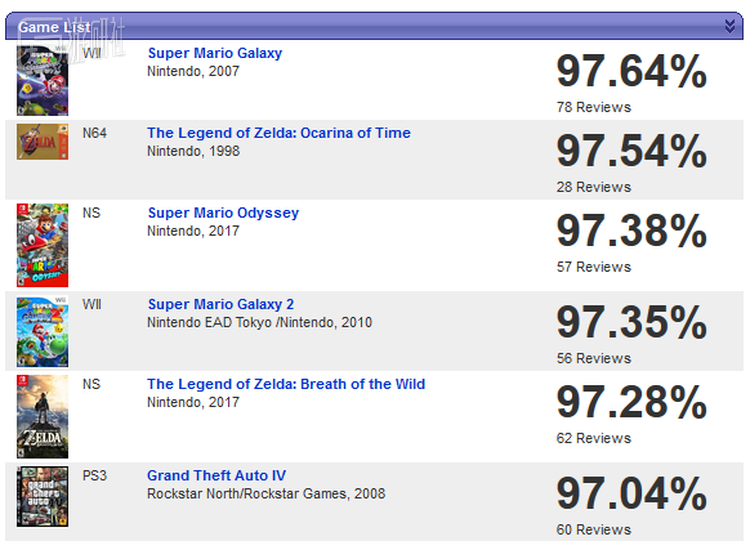Click Super Mario Galaxy box art
The width and height of the screenshot is (750, 541).
point(42,80)
